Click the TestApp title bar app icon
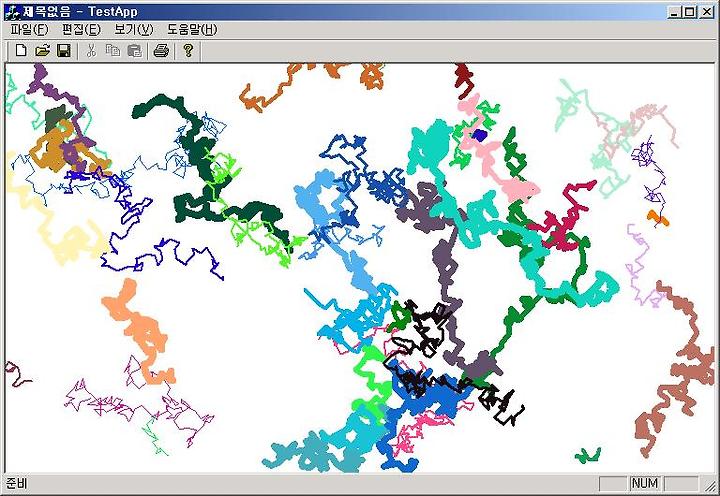This screenshot has height=496, width=720. (x=12, y=12)
